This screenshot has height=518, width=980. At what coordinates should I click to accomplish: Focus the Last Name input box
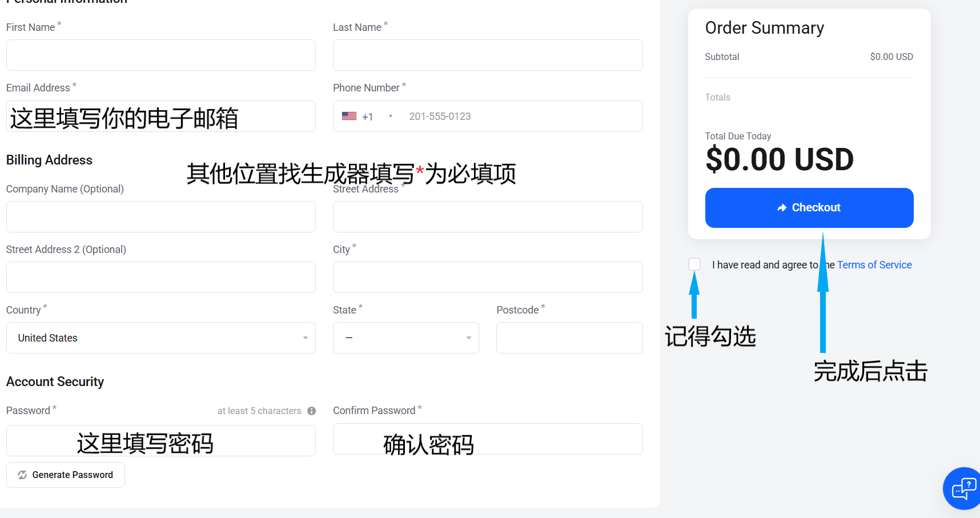coord(487,55)
